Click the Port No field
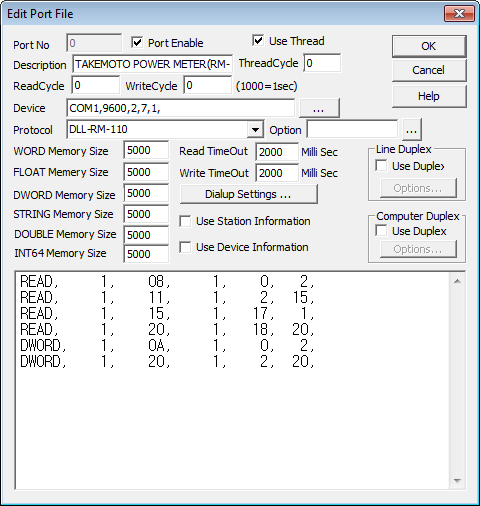 (x=94, y=43)
